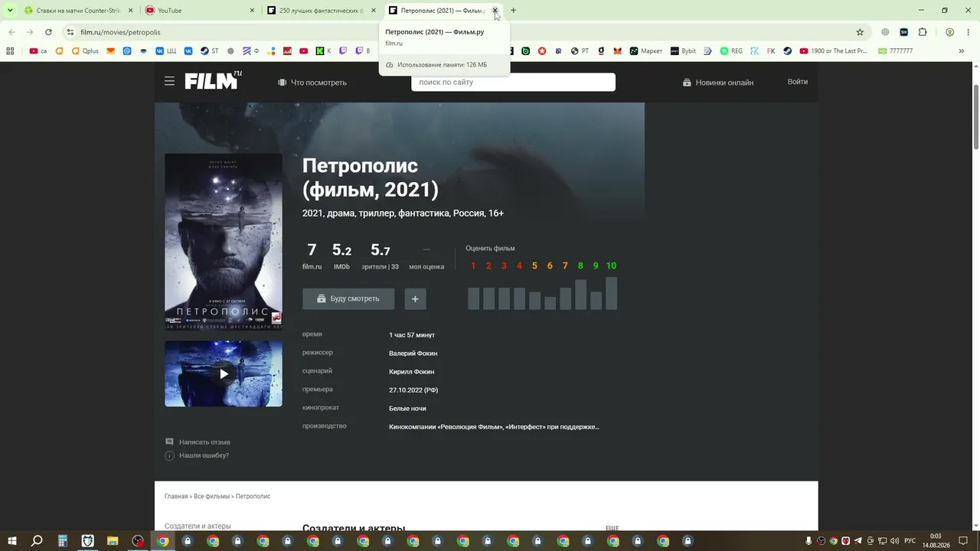Image resolution: width=980 pixels, height=551 pixels.
Task: Rate the film 10
Action: pyautogui.click(x=611, y=266)
